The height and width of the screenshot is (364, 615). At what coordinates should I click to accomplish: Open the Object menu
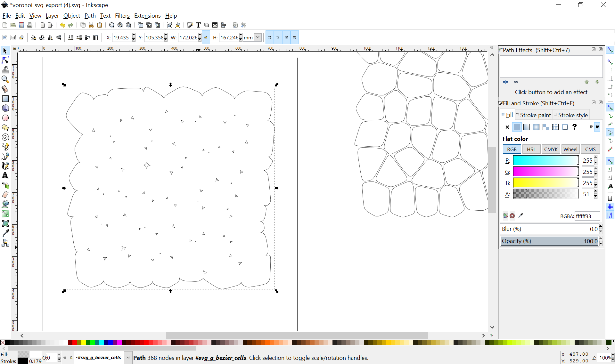point(72,16)
